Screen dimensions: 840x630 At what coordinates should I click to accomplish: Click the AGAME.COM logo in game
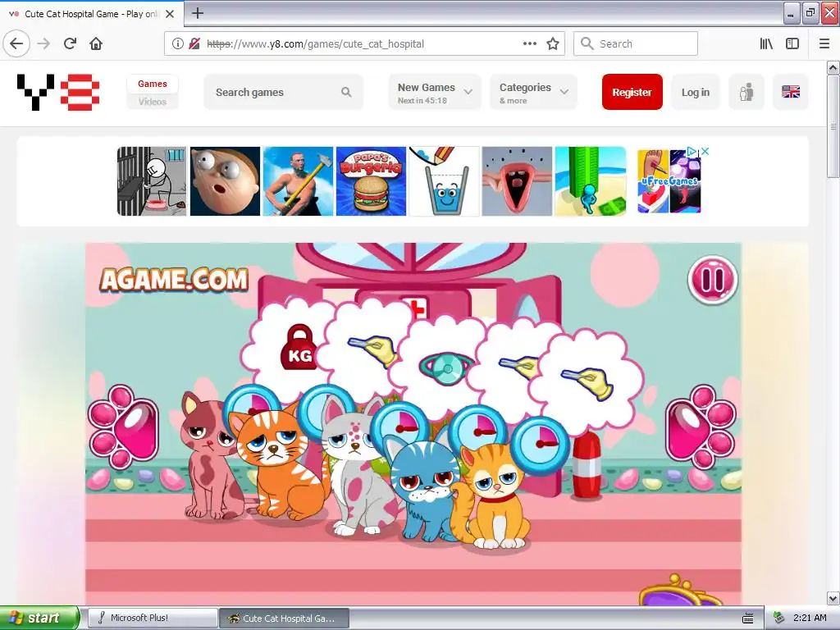174,281
